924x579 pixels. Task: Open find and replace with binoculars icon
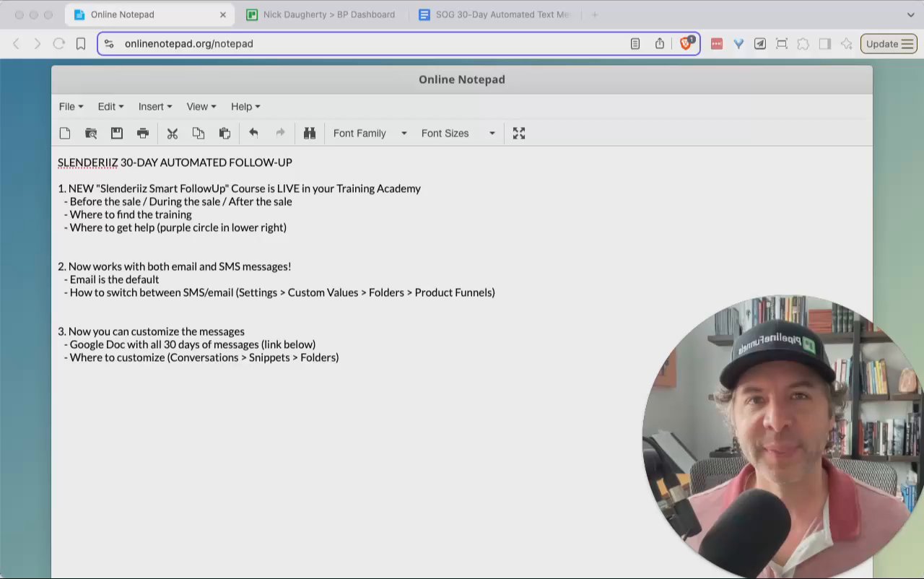tap(310, 134)
